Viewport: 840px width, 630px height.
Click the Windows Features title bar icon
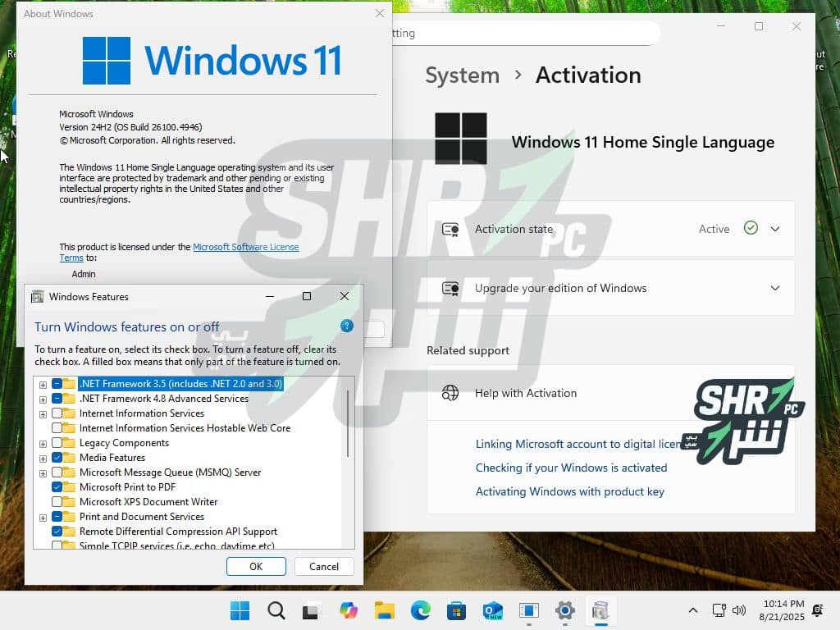(37, 296)
